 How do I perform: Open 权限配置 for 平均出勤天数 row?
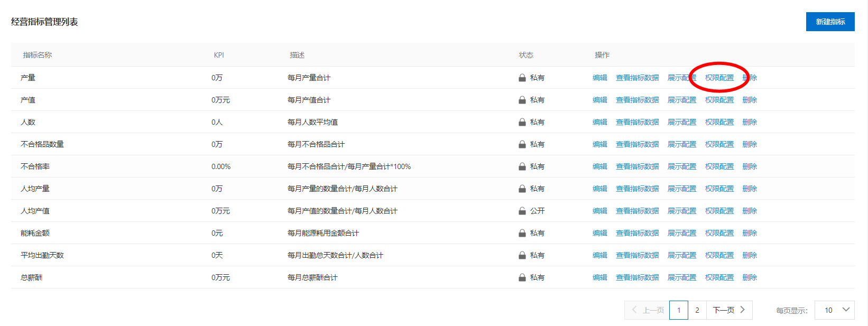click(x=719, y=255)
